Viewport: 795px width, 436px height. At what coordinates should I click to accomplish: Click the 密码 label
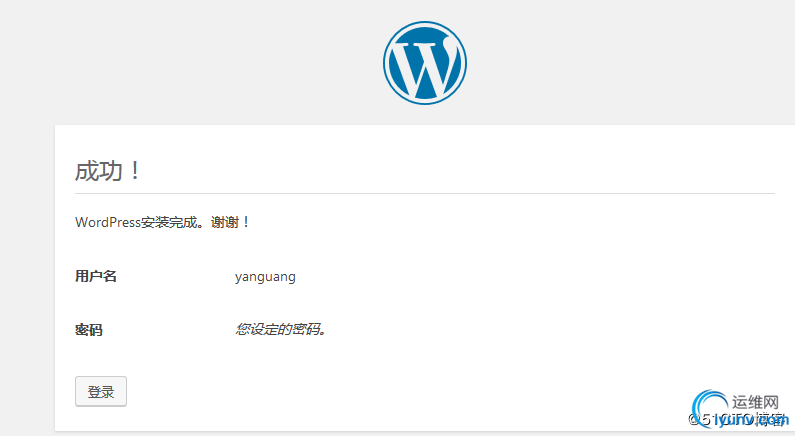89,330
